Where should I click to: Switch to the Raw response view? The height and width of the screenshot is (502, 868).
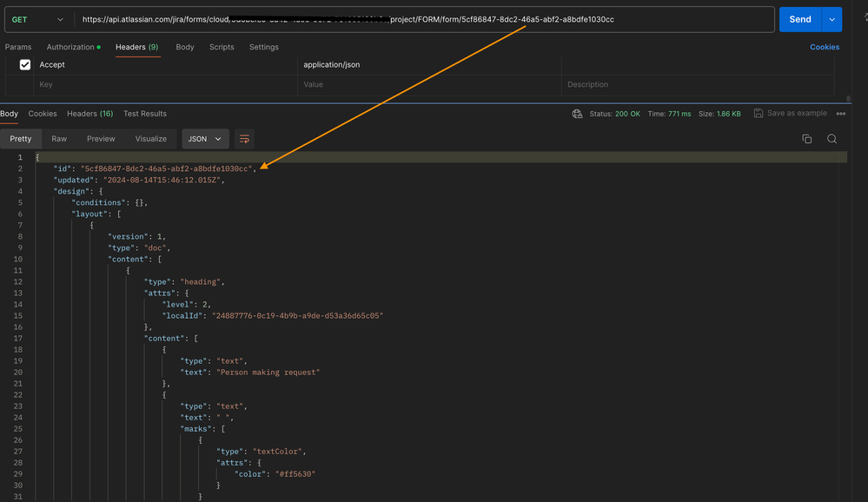coord(58,138)
